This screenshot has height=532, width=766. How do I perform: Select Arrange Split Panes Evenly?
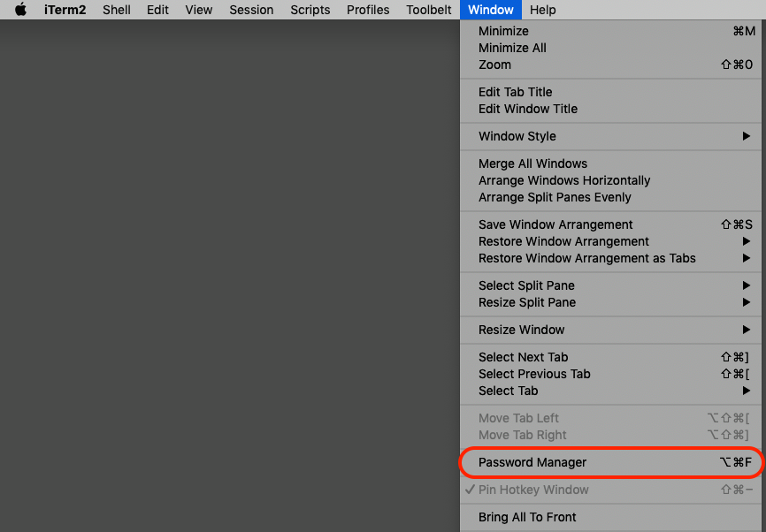click(610, 197)
